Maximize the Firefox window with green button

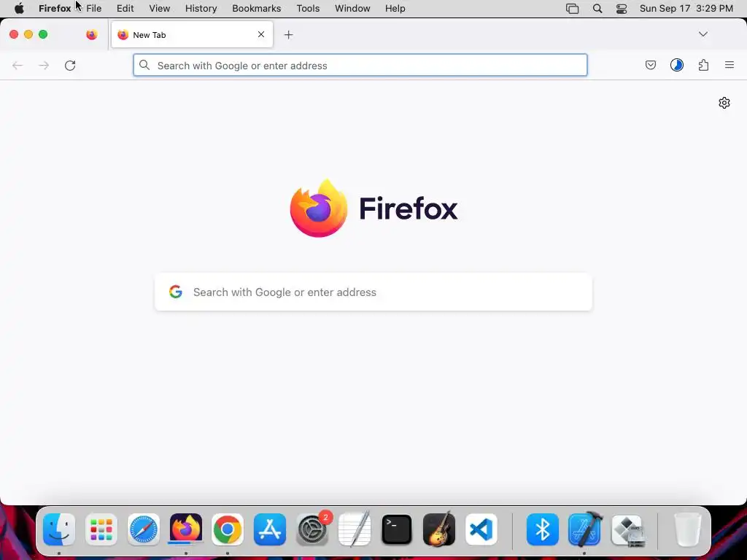[x=43, y=34]
